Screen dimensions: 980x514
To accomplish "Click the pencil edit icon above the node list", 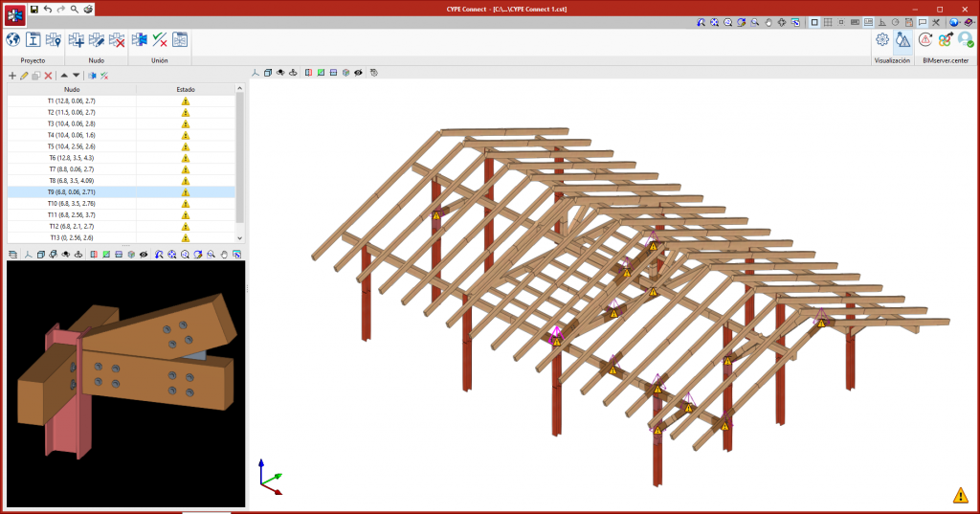I will [24, 75].
